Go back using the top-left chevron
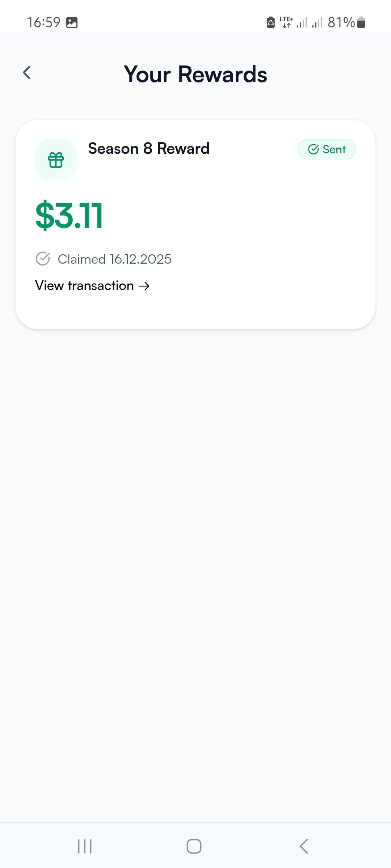This screenshot has height=868, width=391. point(27,73)
